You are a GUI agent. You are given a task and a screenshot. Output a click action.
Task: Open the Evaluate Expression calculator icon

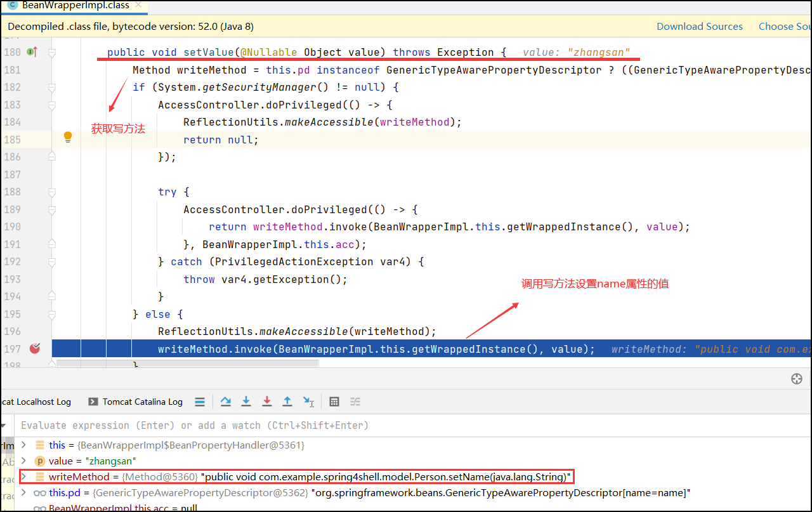(334, 402)
